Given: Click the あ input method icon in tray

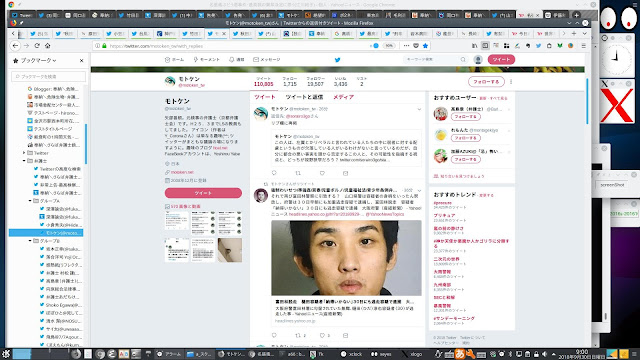Looking at the screenshot, I should pos(460,354).
